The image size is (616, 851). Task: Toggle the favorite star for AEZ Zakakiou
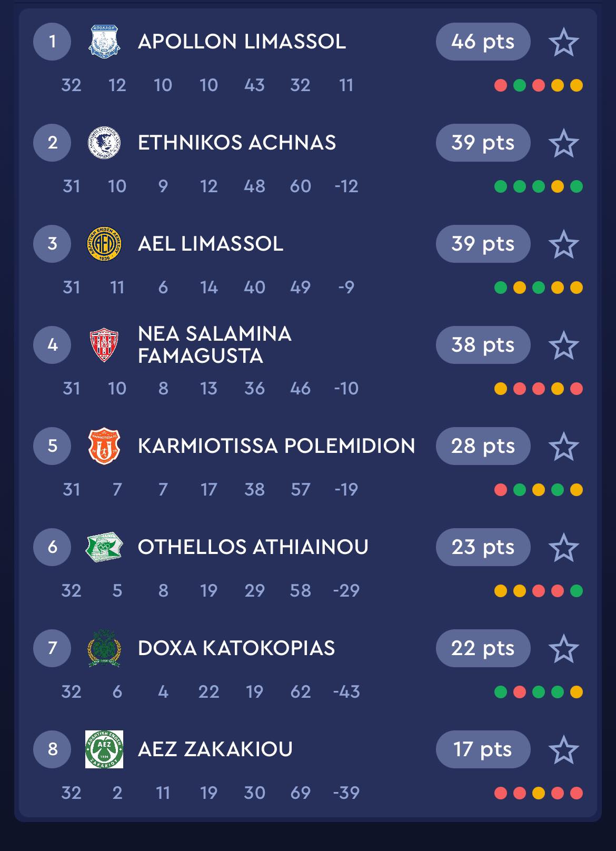pyautogui.click(x=563, y=749)
